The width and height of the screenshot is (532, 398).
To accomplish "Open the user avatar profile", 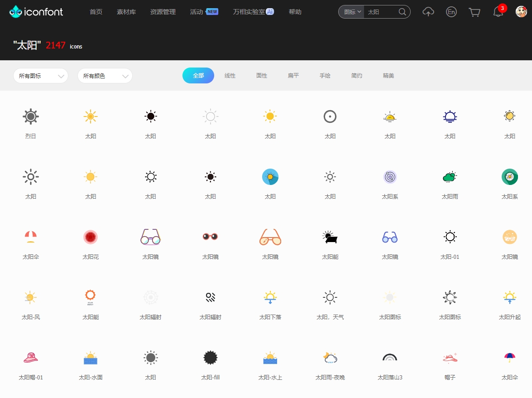I will (521, 12).
